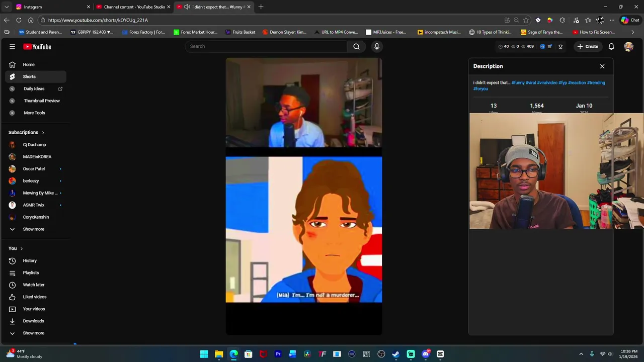The height and width of the screenshot is (362, 644).
Task: Expand the You section chevron
Action: coord(21,248)
